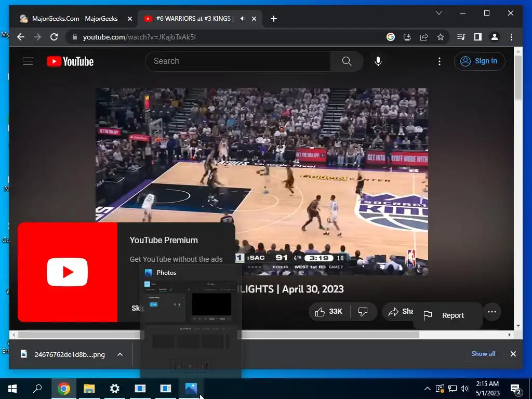Mute the tab via speaker icon

(x=243, y=19)
